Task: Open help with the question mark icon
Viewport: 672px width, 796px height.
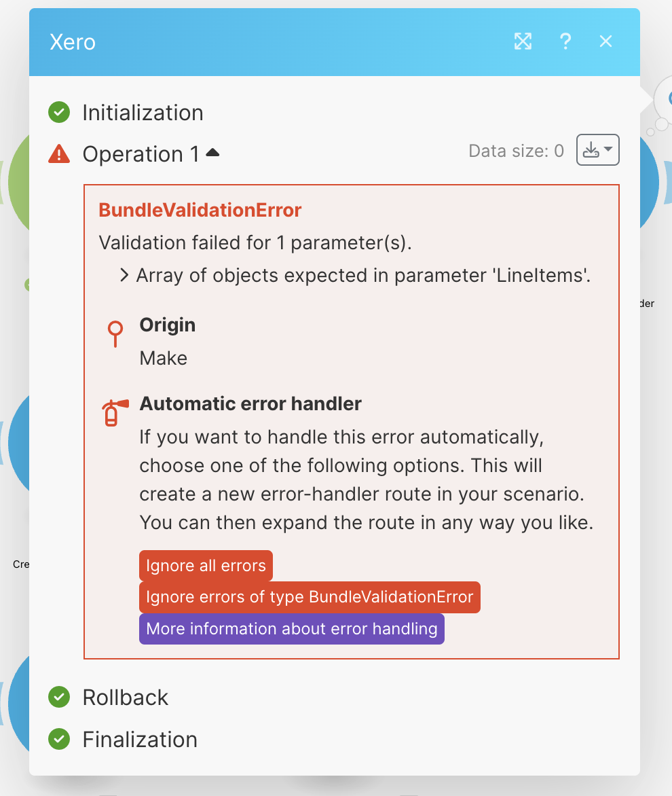Action: [565, 41]
